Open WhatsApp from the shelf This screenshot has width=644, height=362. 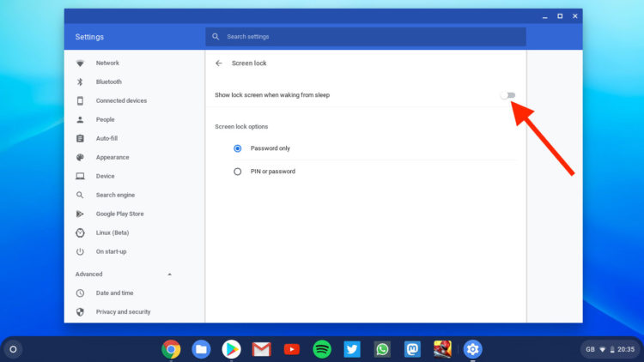coord(382,349)
